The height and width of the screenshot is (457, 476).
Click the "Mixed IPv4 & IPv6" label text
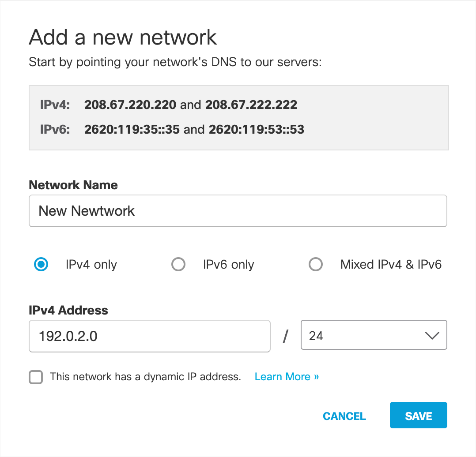coord(391,264)
